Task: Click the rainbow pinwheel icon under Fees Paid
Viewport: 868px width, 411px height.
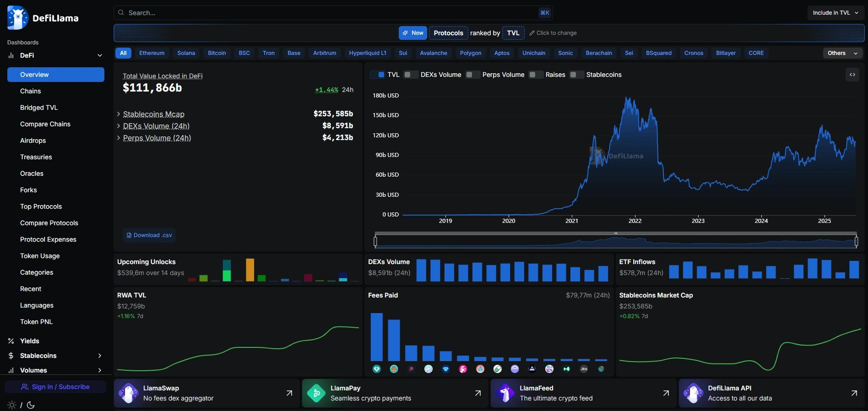Action: coord(549,369)
